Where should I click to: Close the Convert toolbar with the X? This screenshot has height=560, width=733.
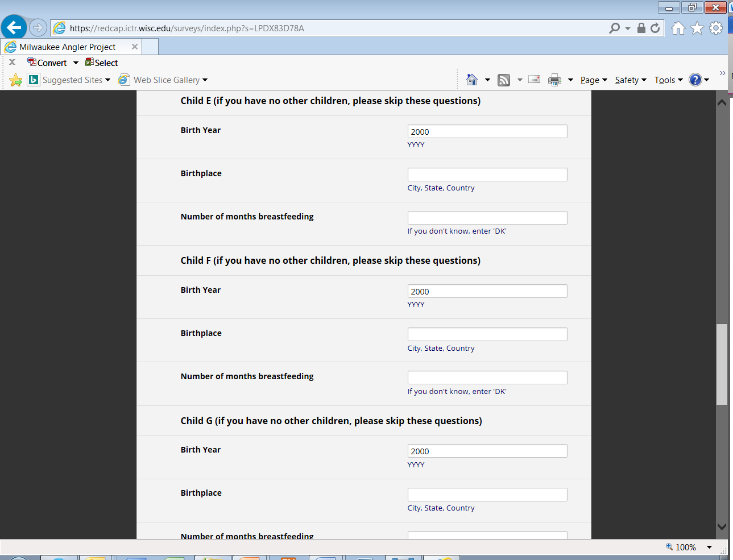click(13, 63)
